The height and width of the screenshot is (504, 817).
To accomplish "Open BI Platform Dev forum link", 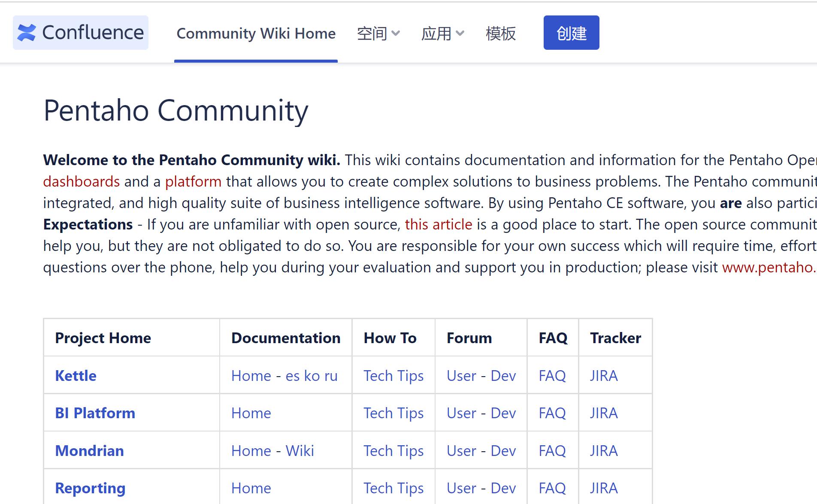I will pos(503,413).
